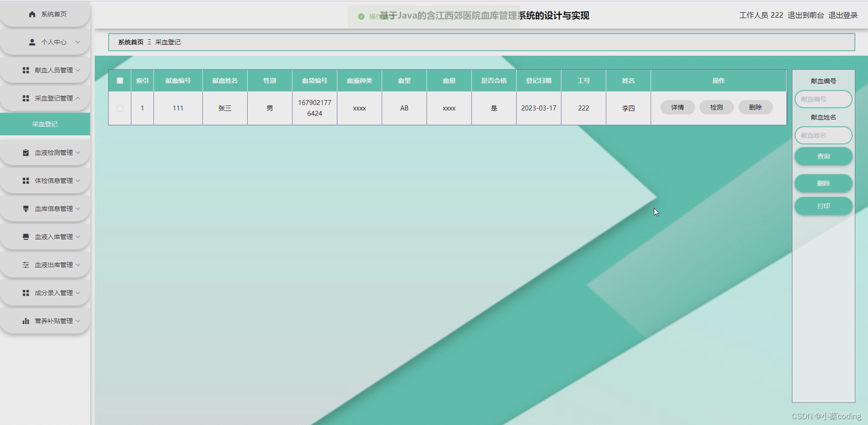
Task: Click 退出到前台 link in header
Action: point(806,15)
